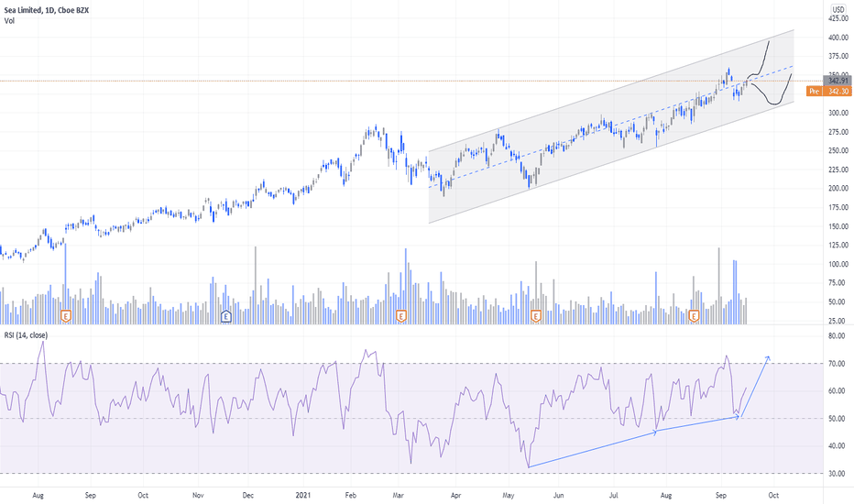Click the 40.00 RSI axis label

(837, 445)
